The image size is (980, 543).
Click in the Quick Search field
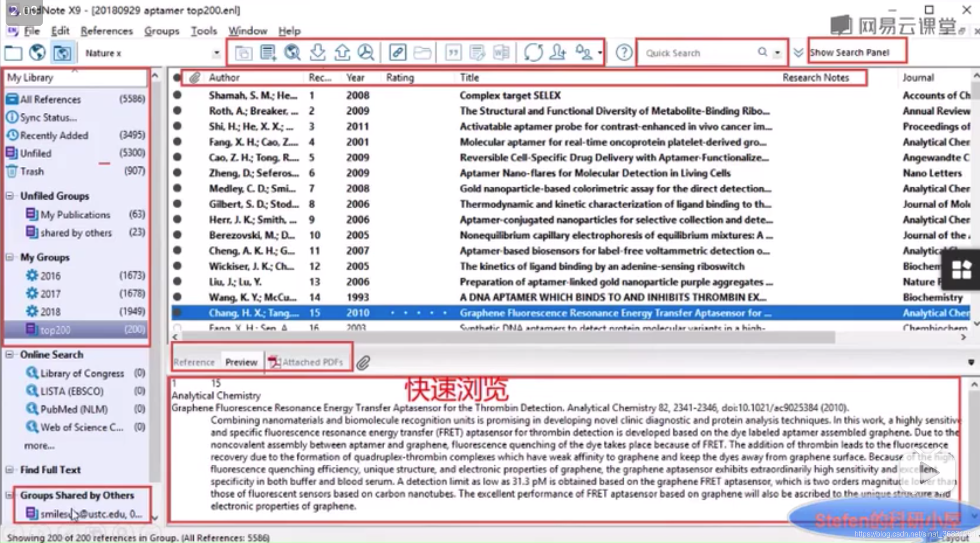(700, 53)
